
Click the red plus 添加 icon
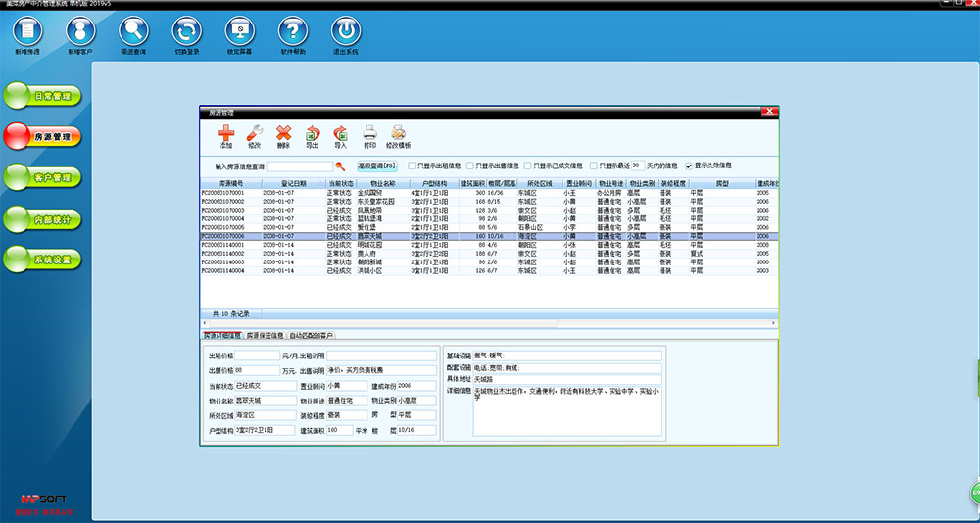[226, 134]
